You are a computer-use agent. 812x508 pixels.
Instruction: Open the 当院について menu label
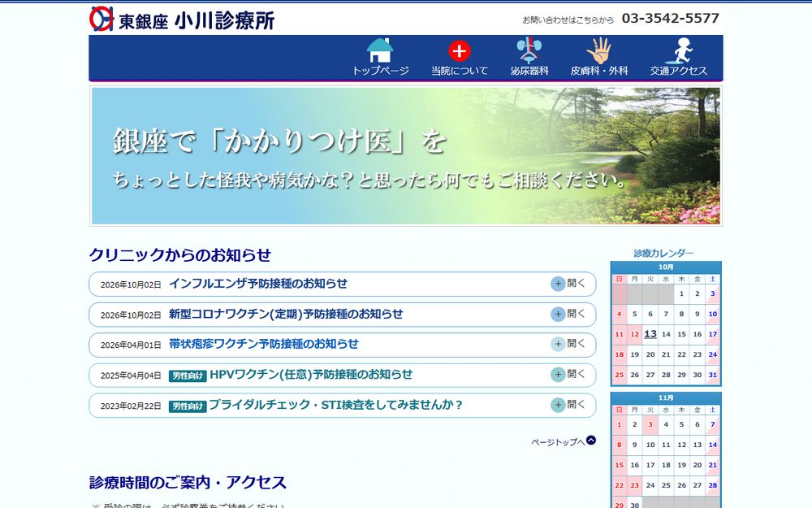460,71
